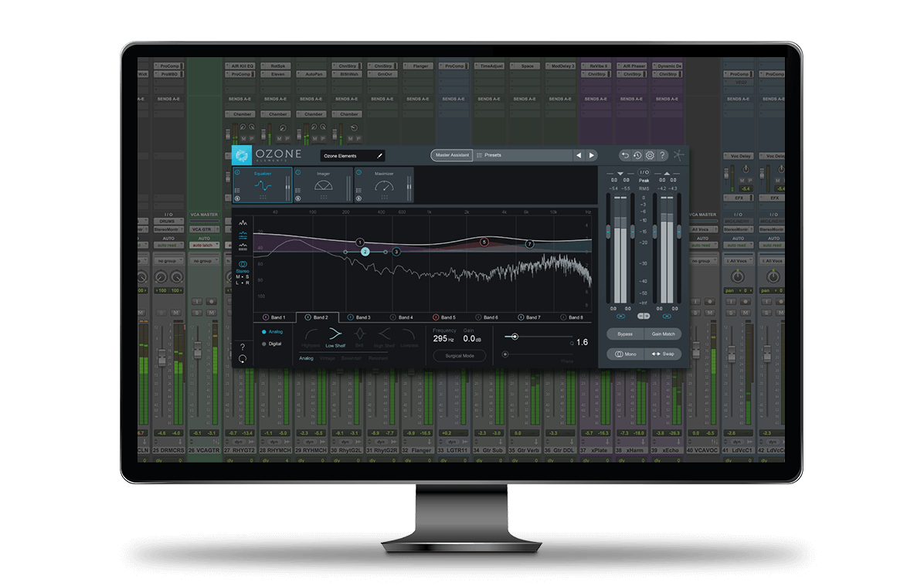Click the Gain Match button
Viewport: 924px width, 586px height.
tap(663, 334)
